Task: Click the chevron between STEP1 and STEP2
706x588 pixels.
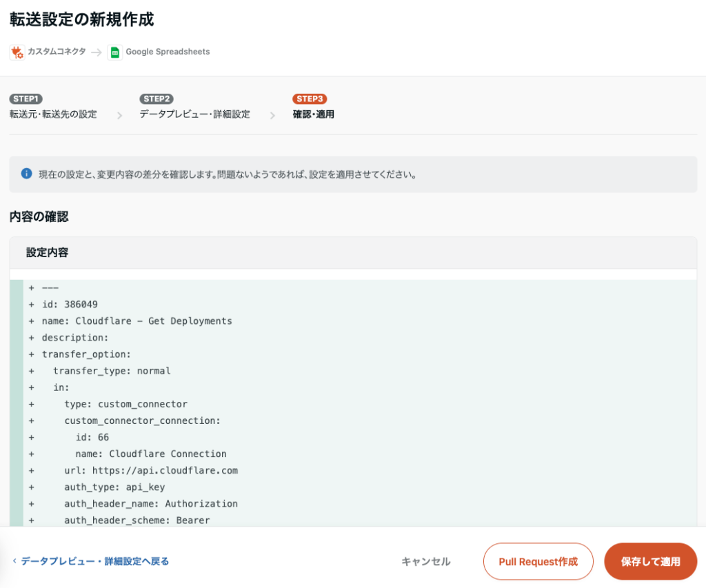Action: [119, 115]
